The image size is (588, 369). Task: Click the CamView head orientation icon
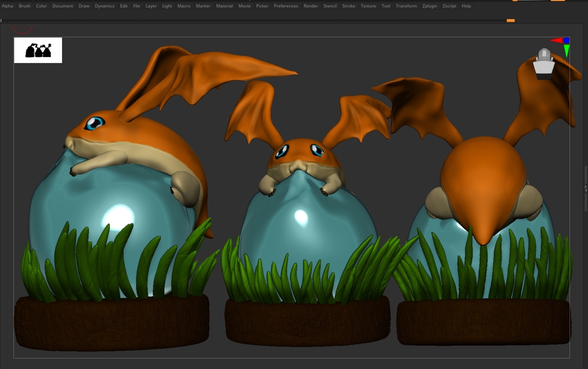[x=543, y=63]
